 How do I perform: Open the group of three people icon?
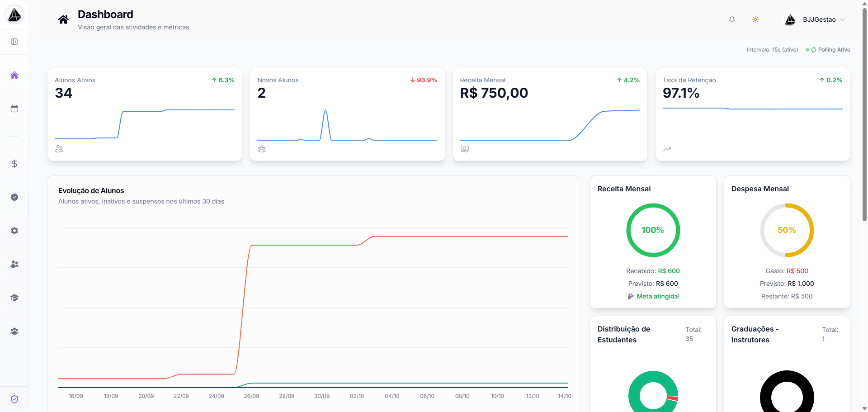pos(14,331)
